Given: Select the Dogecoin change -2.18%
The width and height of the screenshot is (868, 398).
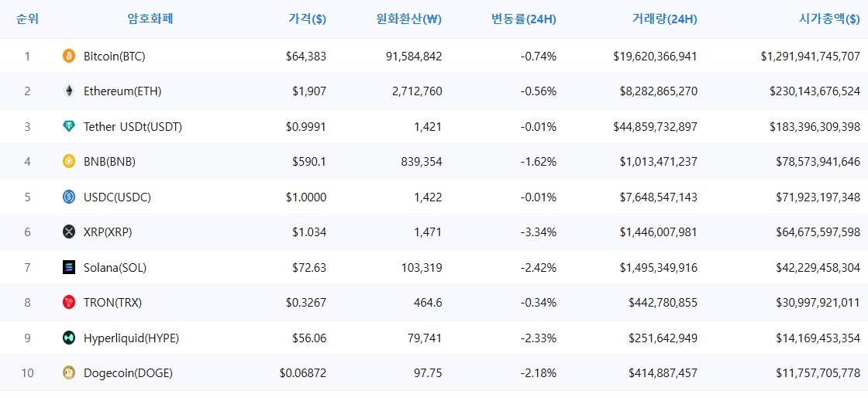Looking at the screenshot, I should pos(539,373).
